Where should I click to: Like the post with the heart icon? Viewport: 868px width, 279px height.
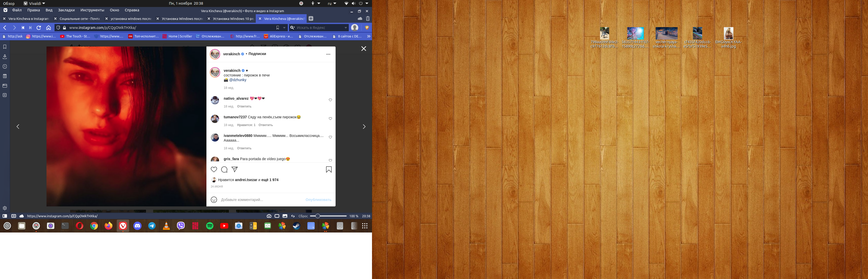(214, 169)
